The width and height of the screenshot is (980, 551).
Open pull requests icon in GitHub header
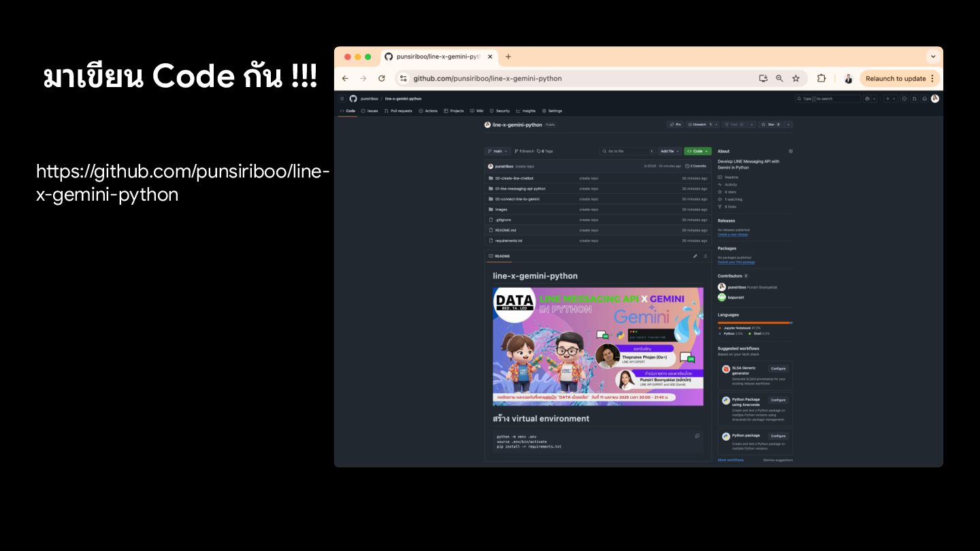point(915,99)
